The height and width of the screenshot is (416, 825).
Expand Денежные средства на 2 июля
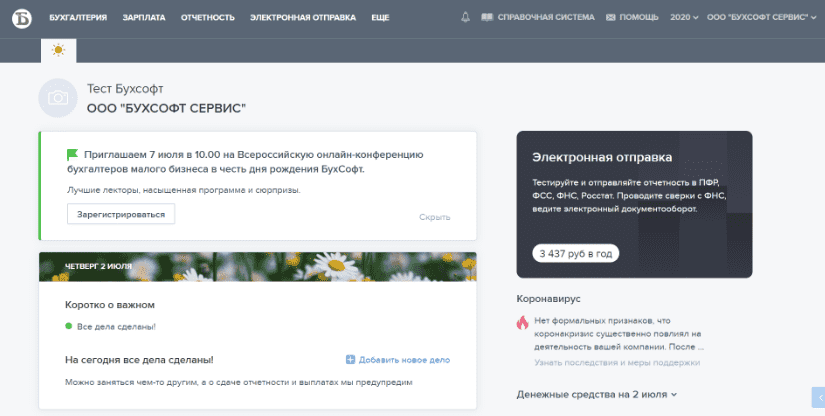tap(597, 394)
